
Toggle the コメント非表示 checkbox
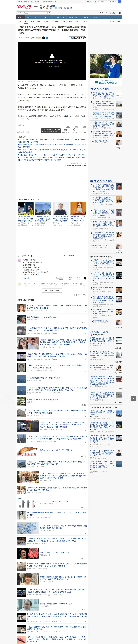tap(75, 295)
